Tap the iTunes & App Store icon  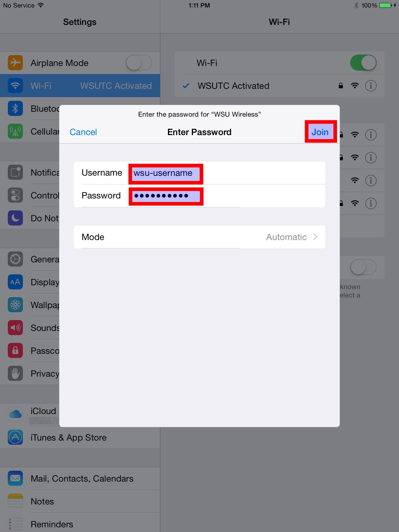tap(15, 437)
